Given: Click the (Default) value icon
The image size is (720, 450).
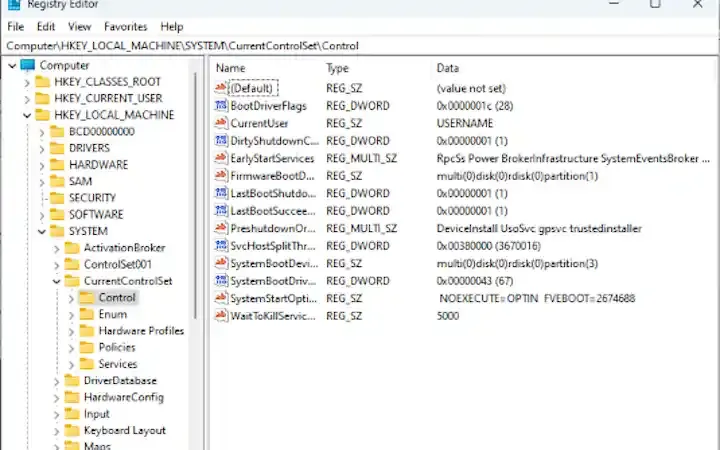Looking at the screenshot, I should tap(221, 88).
